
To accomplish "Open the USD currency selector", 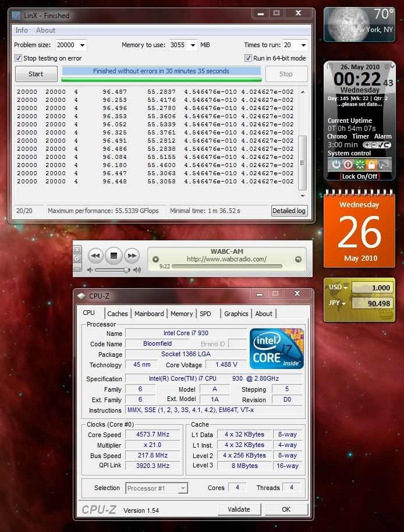I will (338, 288).
